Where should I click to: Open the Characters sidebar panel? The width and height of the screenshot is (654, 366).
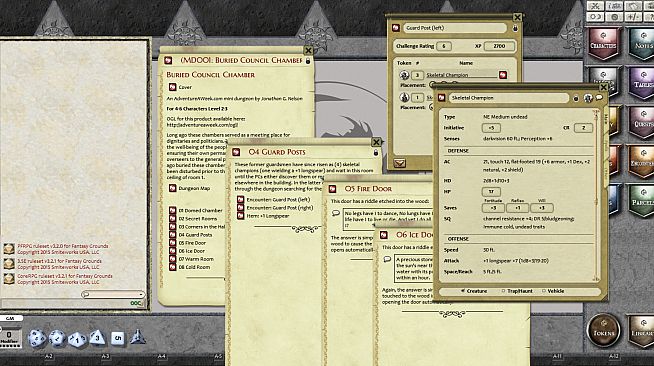603,44
